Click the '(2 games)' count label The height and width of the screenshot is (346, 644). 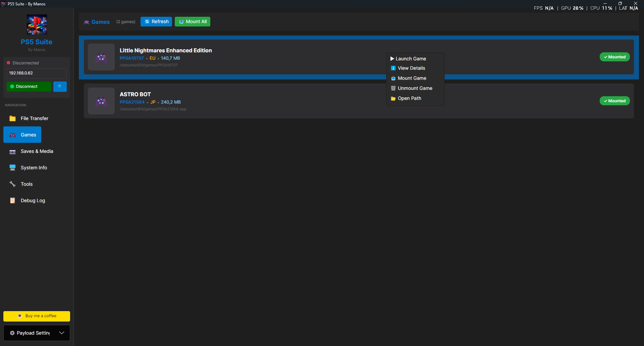(126, 22)
